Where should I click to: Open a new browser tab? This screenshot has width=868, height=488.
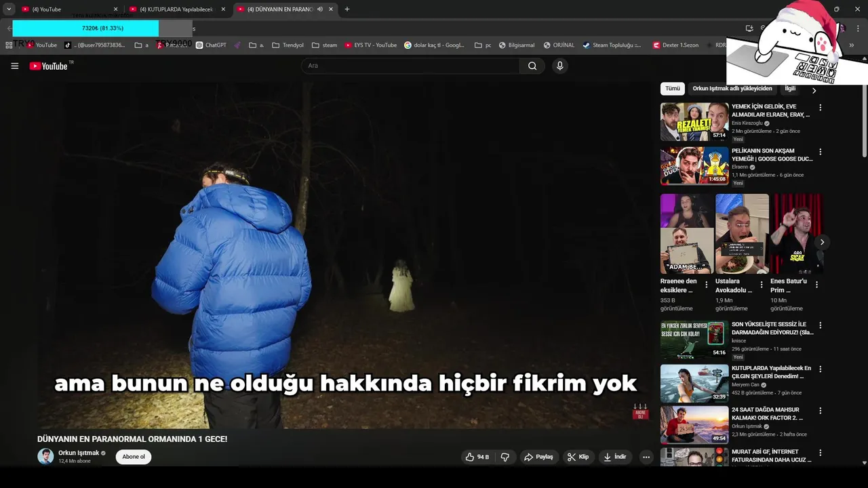[347, 9]
